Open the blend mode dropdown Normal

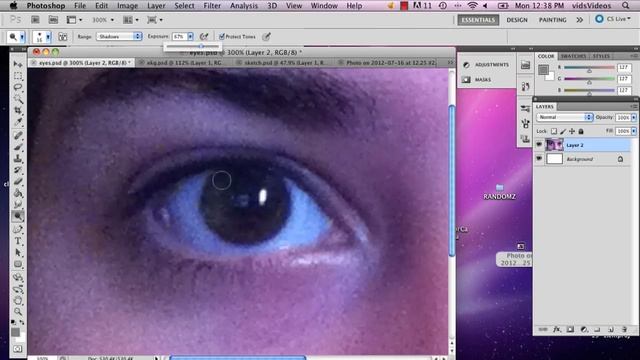(564, 117)
